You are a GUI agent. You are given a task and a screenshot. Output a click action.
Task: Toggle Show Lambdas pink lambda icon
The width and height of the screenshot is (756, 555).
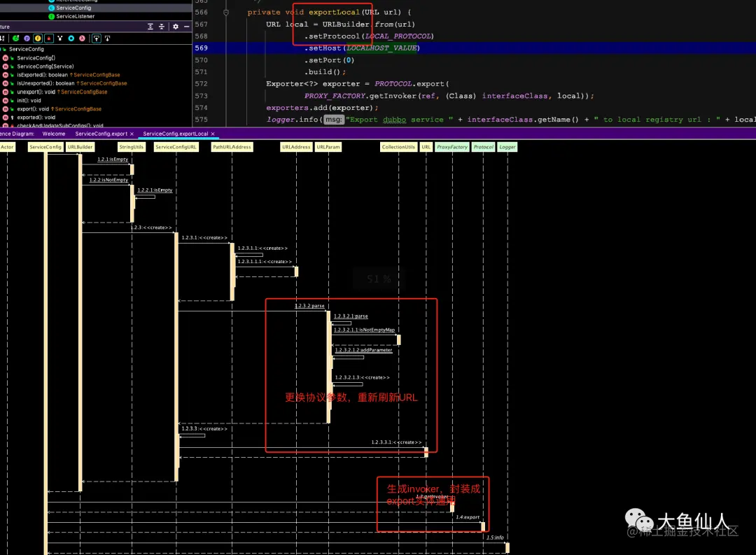click(x=82, y=38)
